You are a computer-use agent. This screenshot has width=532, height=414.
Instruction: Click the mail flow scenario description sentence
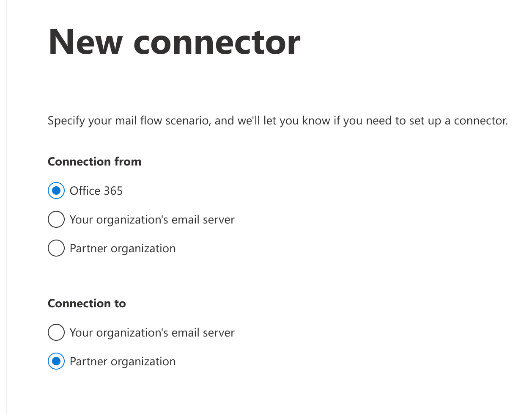[x=277, y=121]
